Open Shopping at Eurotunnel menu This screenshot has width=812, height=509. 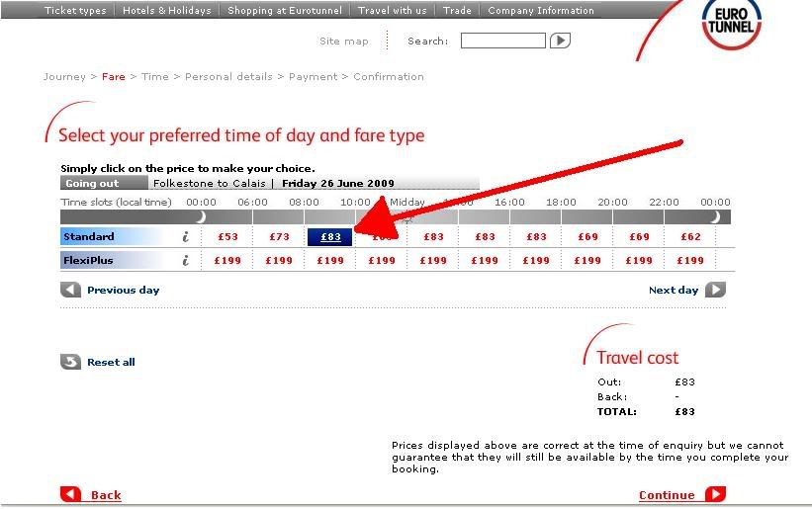(x=285, y=10)
